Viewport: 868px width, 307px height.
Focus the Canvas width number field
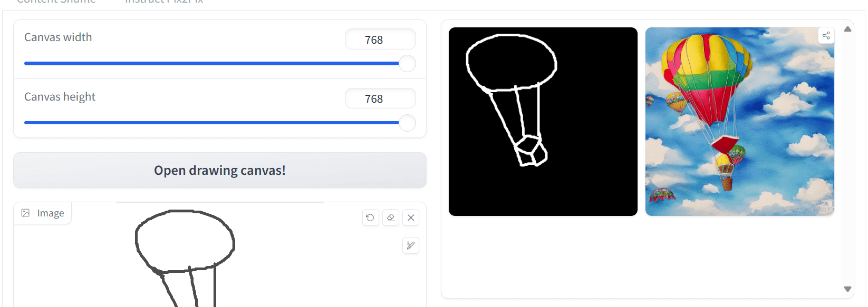coord(380,39)
